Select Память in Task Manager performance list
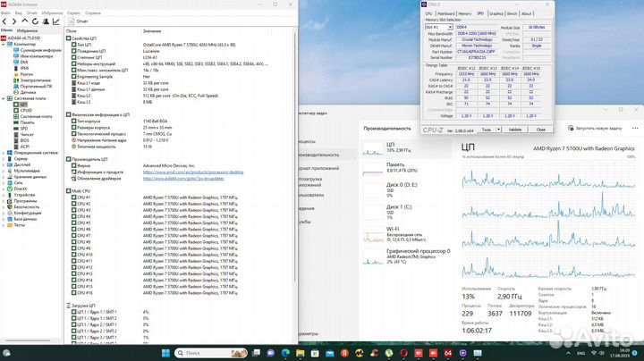Viewport: 644px width, 361px height. click(x=406, y=167)
